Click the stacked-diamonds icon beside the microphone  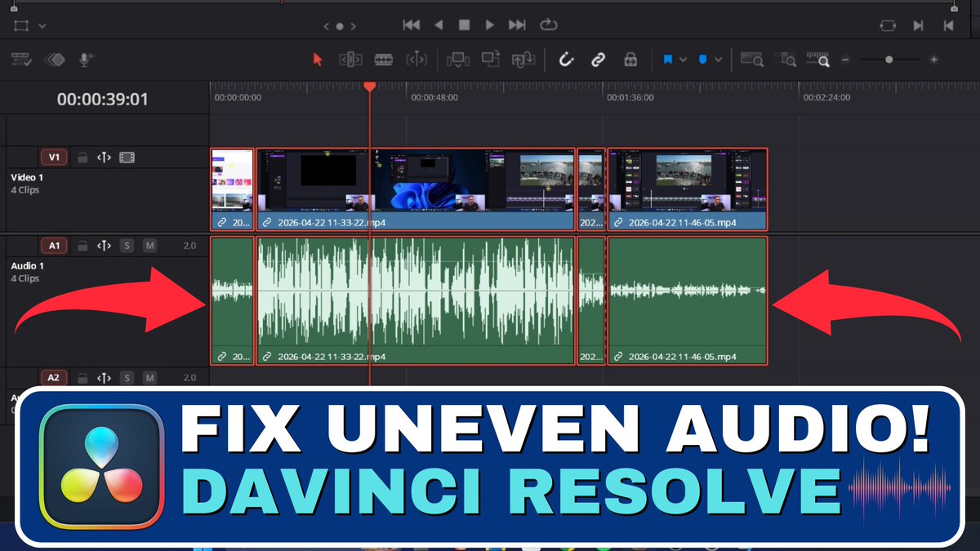tap(55, 60)
